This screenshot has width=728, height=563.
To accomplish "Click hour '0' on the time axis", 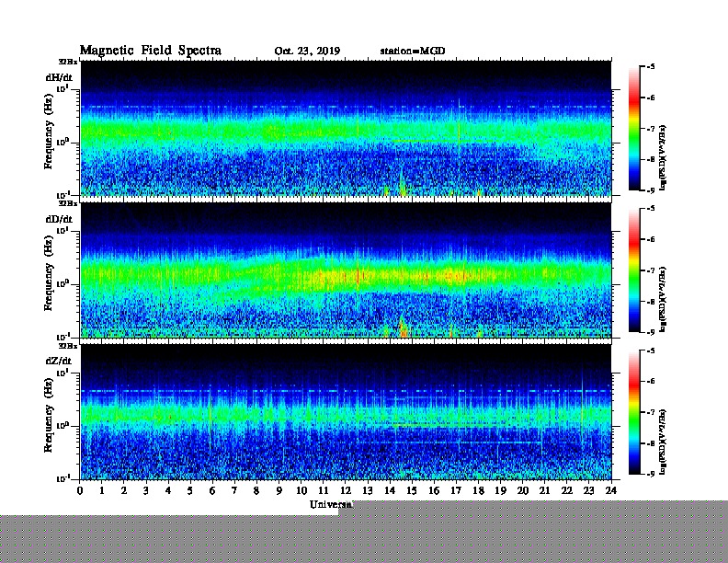I will pyautogui.click(x=80, y=490).
